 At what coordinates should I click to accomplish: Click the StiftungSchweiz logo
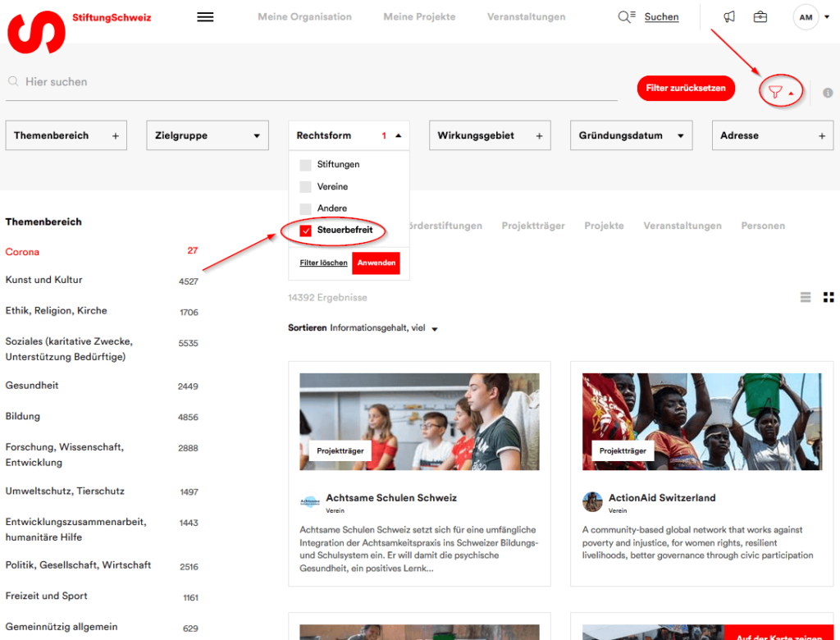(x=37, y=32)
